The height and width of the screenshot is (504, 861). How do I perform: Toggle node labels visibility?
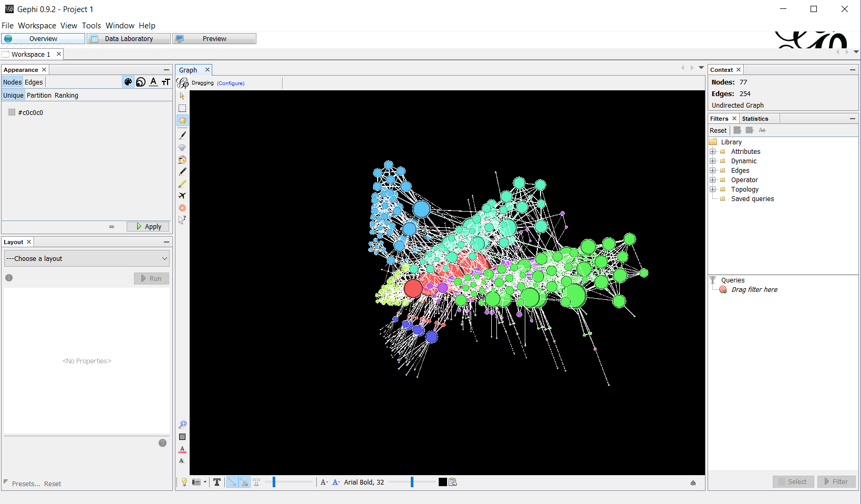tap(216, 482)
